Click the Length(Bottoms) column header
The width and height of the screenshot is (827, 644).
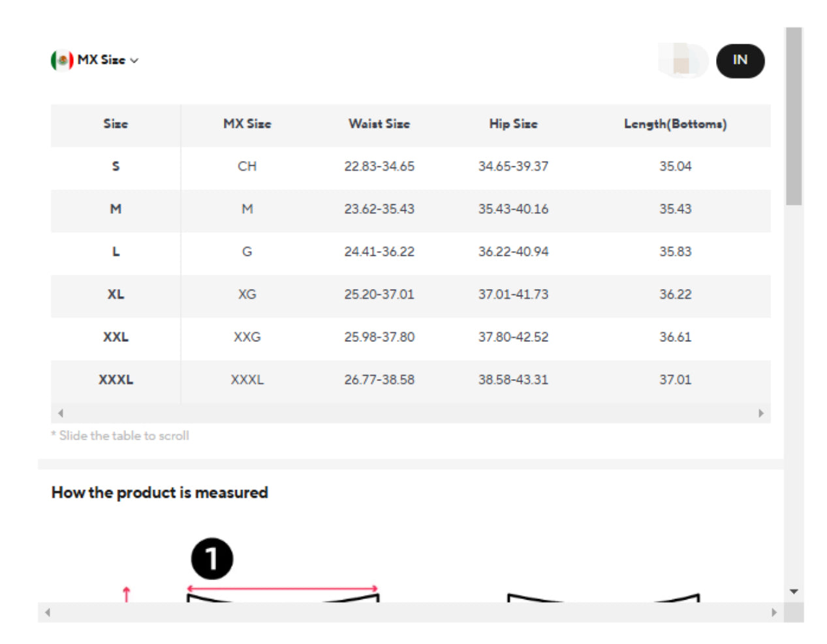(675, 124)
